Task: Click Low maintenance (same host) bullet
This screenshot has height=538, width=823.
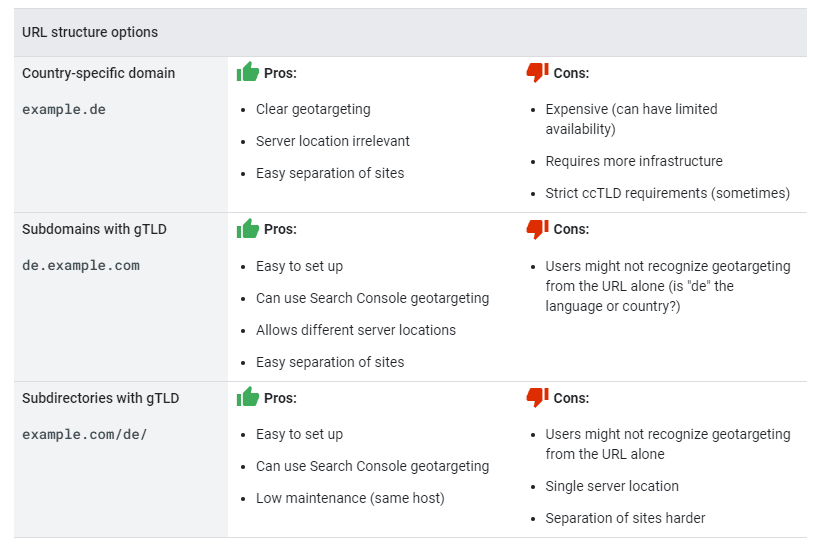Action: pyautogui.click(x=350, y=498)
